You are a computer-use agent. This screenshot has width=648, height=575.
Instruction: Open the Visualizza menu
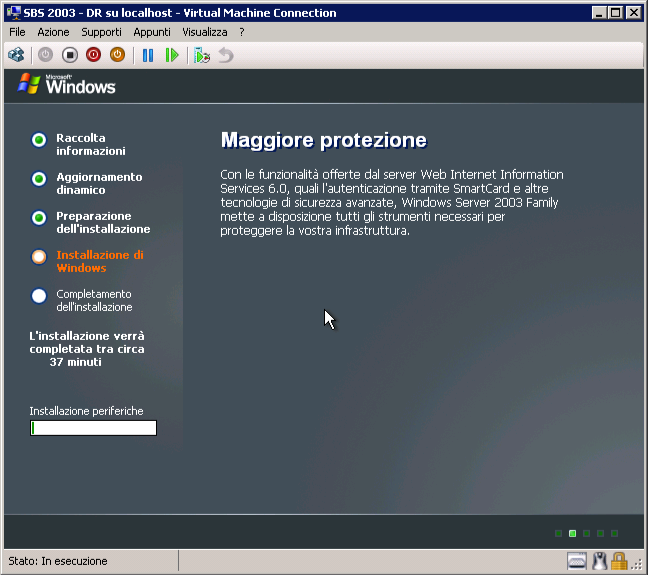coord(205,32)
